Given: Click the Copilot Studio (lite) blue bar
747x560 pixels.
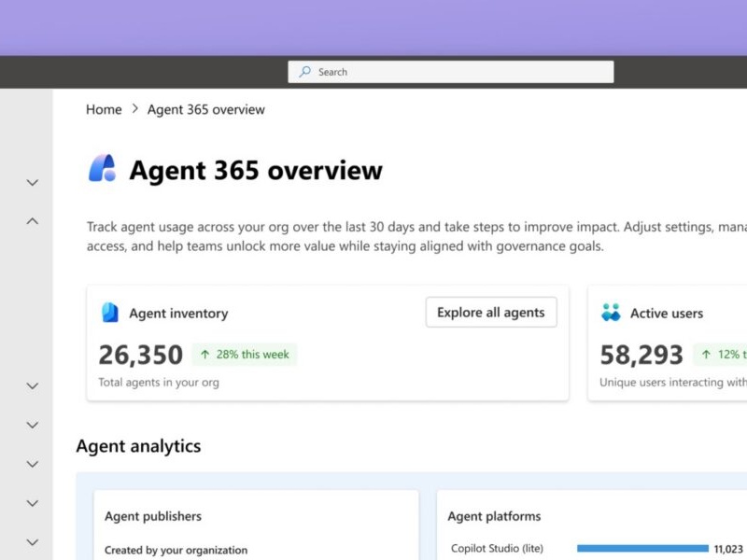Looking at the screenshot, I should pos(642,549).
